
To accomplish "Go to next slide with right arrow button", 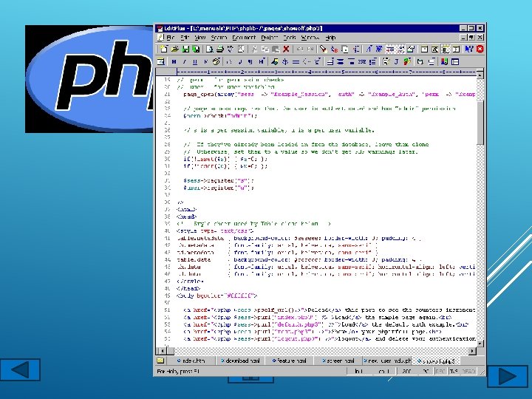I will [x=508, y=376].
